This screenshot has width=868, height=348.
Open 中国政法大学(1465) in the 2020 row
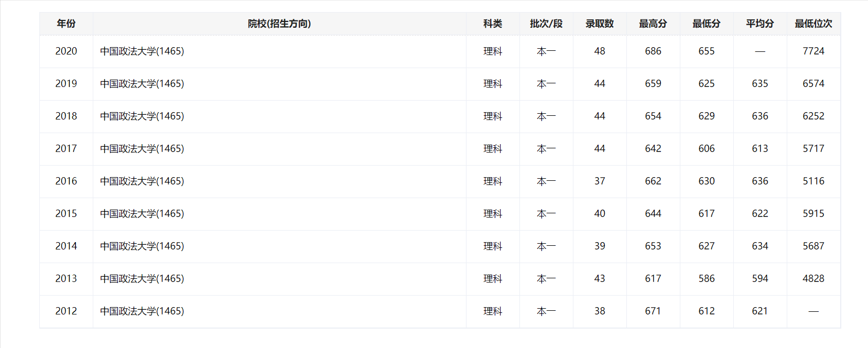click(142, 51)
